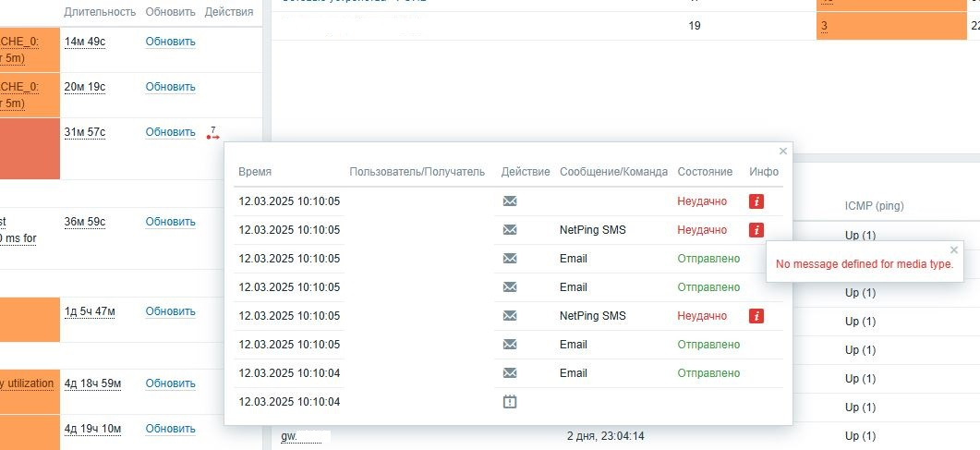Open the actions icon showing count 7
The image size is (980, 450).
(213, 134)
